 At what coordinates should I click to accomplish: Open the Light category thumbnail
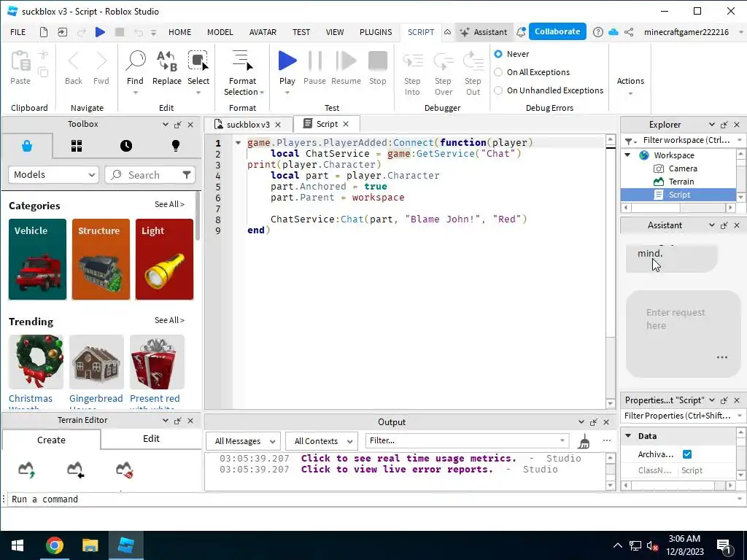(x=164, y=260)
